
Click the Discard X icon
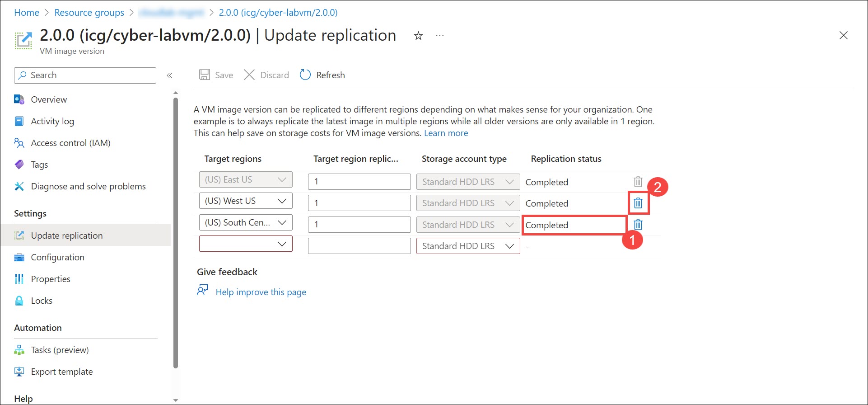point(249,75)
